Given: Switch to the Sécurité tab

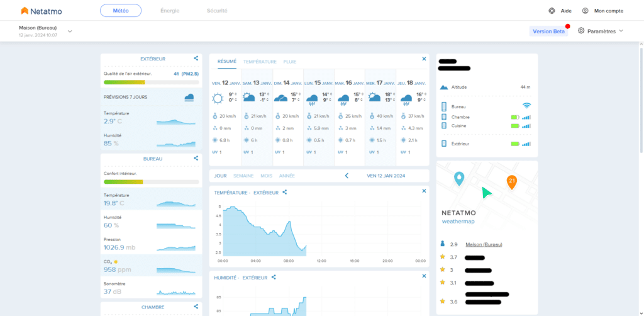Looking at the screenshot, I should [x=217, y=11].
